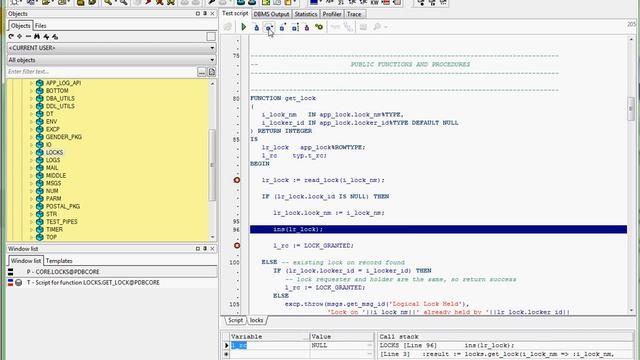The width and height of the screenshot is (640, 360).
Task: Click the Step Out debug icon
Action: [282, 27]
